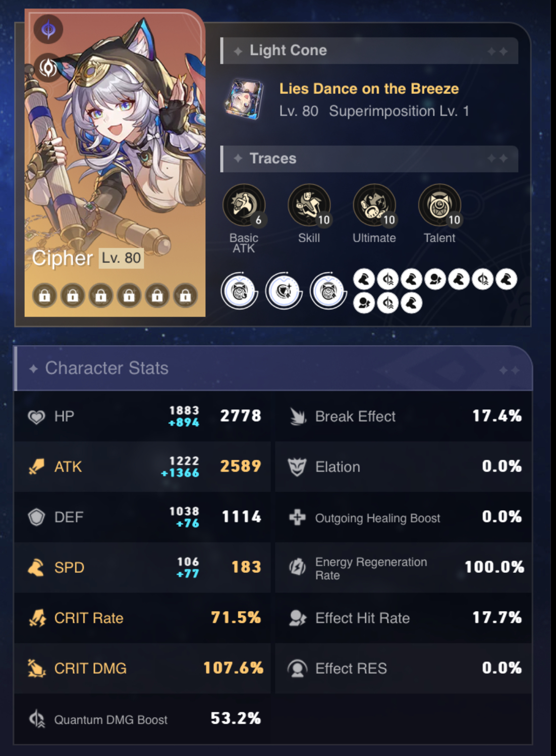Click the Cipher Lv. 80 label
Viewport: 556px width, 756px height.
point(88,258)
